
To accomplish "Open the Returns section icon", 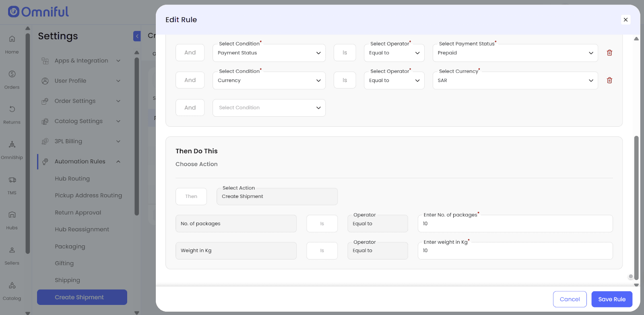I will [x=12, y=114].
